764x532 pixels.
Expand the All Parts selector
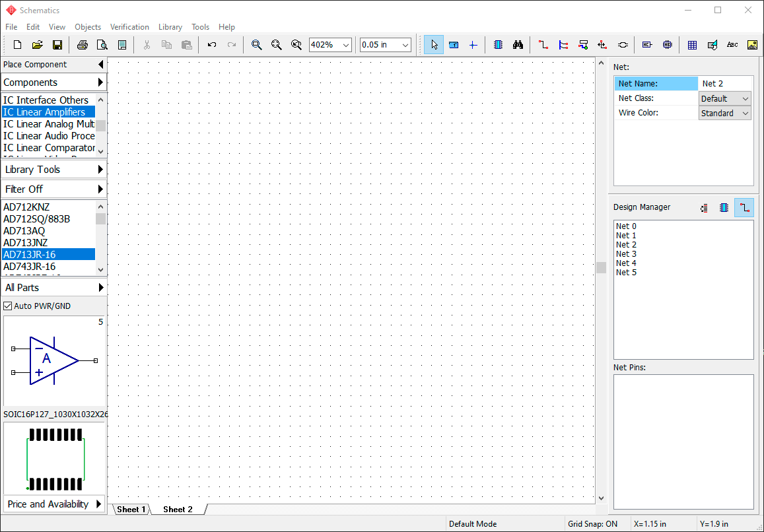click(x=53, y=287)
